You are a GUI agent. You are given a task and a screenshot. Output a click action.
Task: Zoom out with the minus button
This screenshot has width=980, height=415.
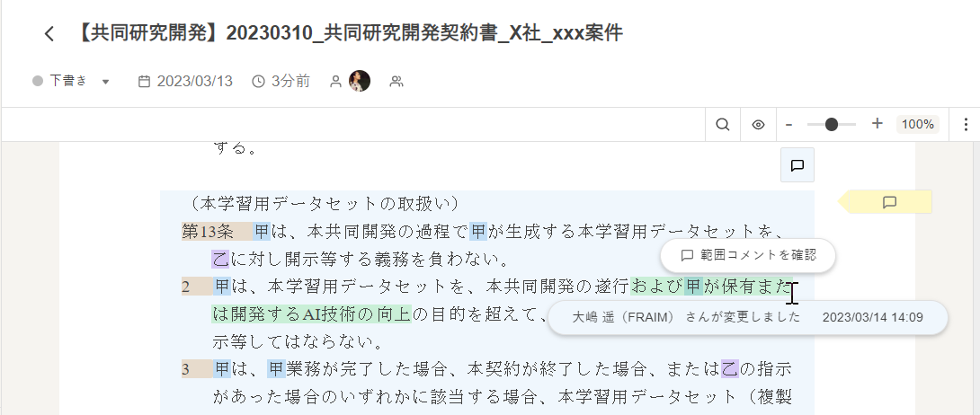[788, 124]
